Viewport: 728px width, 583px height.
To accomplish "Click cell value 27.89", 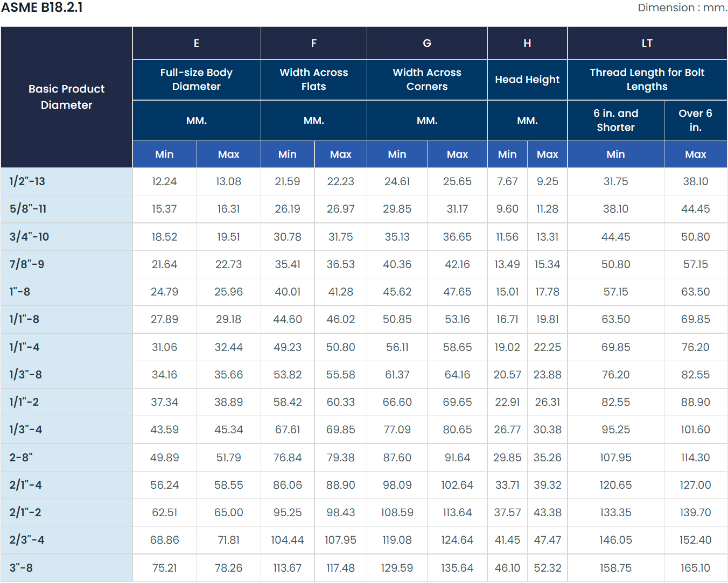I will 164,319.
